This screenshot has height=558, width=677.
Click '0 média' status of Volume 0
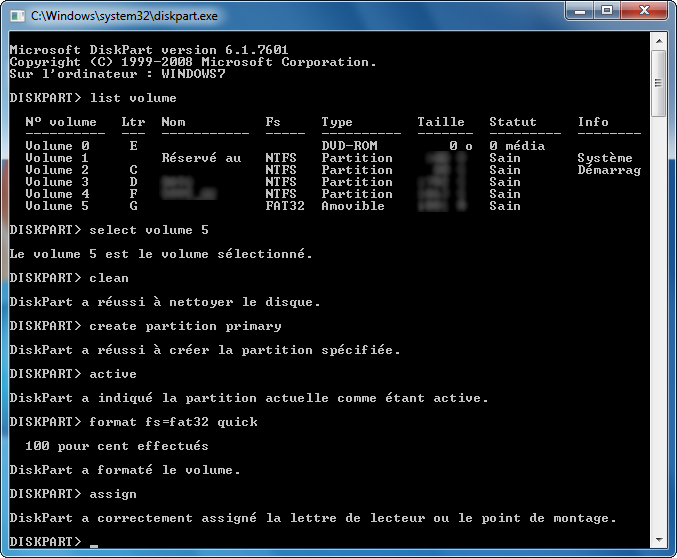517,146
